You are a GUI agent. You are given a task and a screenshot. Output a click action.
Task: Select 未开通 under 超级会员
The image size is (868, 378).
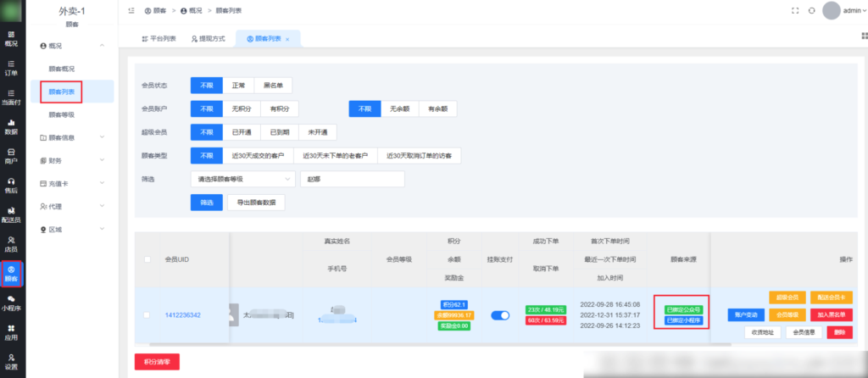[x=318, y=132]
